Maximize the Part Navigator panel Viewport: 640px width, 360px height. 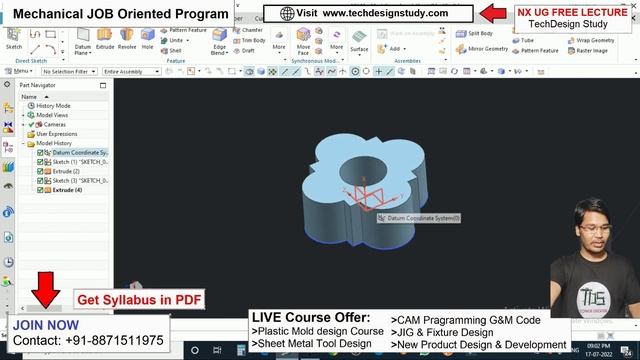pos(103,85)
